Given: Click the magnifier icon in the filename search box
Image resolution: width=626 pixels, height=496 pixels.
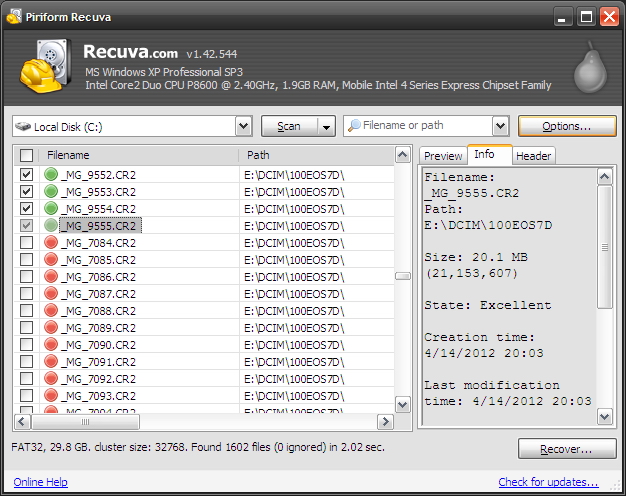Looking at the screenshot, I should pyautogui.click(x=353, y=126).
